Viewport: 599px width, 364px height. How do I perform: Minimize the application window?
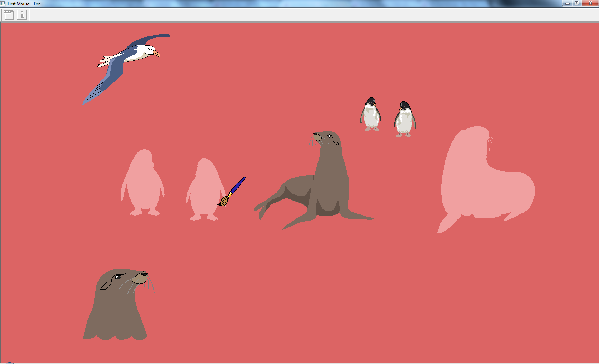(x=567, y=3)
